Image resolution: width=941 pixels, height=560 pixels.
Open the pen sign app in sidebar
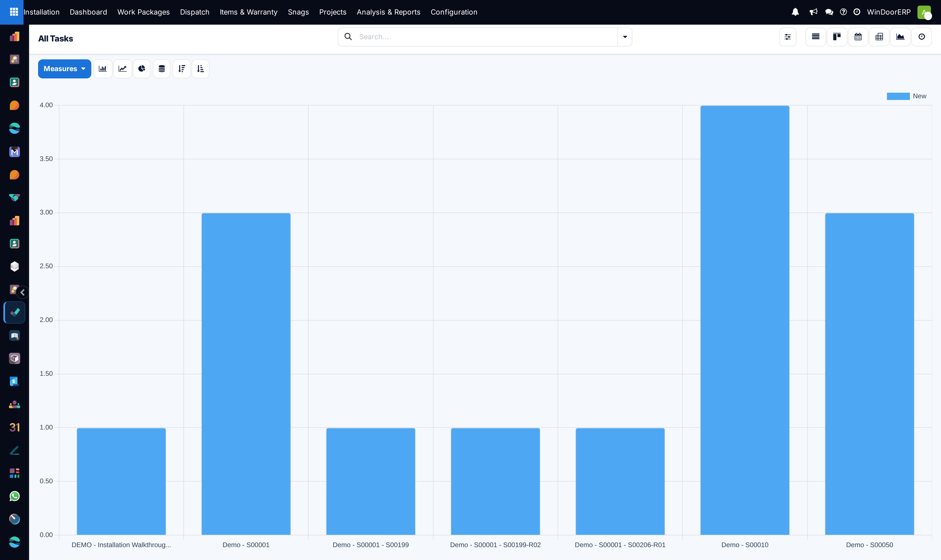(x=14, y=450)
